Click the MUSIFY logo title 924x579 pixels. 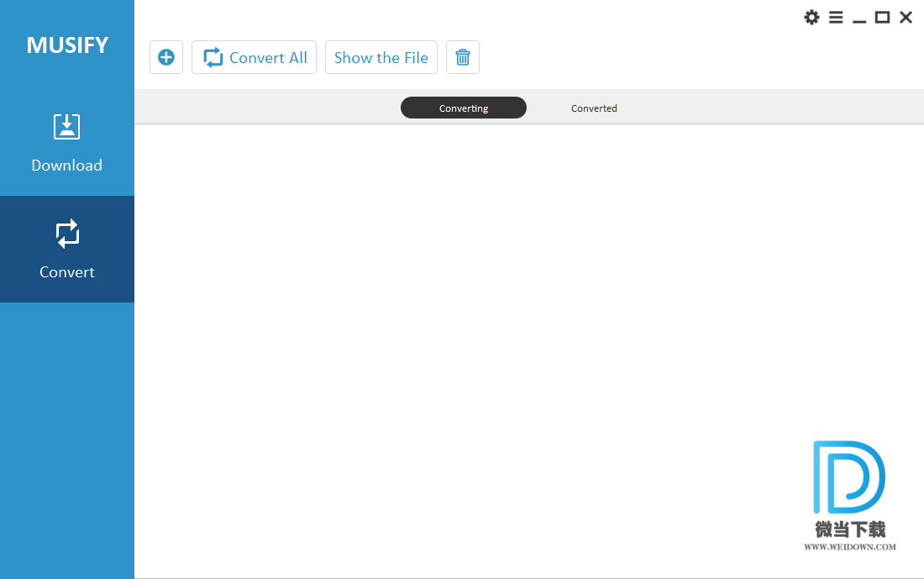pos(67,45)
